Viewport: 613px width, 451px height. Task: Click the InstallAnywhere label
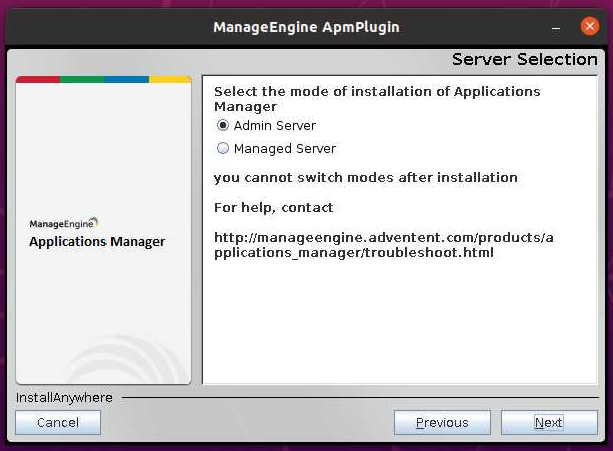(64, 398)
